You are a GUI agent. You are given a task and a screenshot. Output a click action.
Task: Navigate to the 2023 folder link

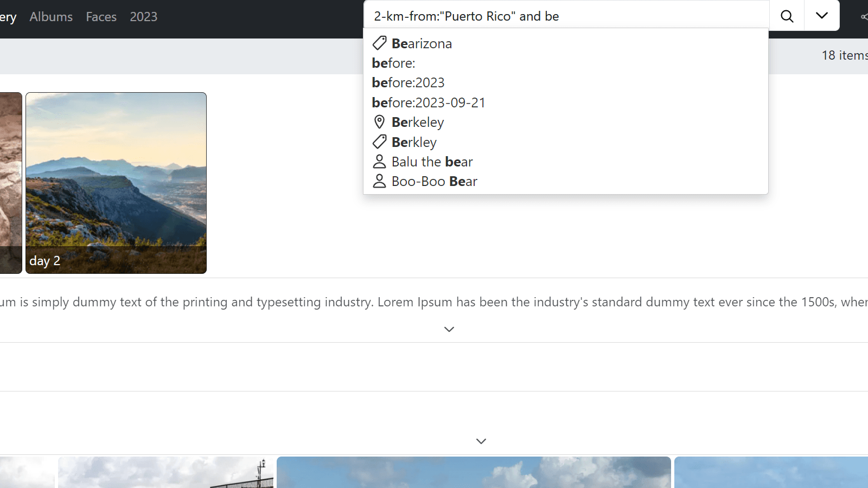point(144,17)
